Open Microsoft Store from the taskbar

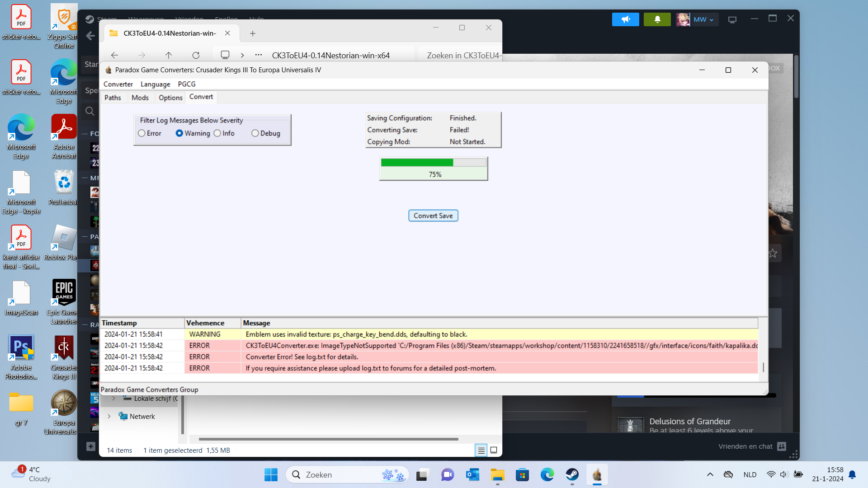pyautogui.click(x=522, y=474)
